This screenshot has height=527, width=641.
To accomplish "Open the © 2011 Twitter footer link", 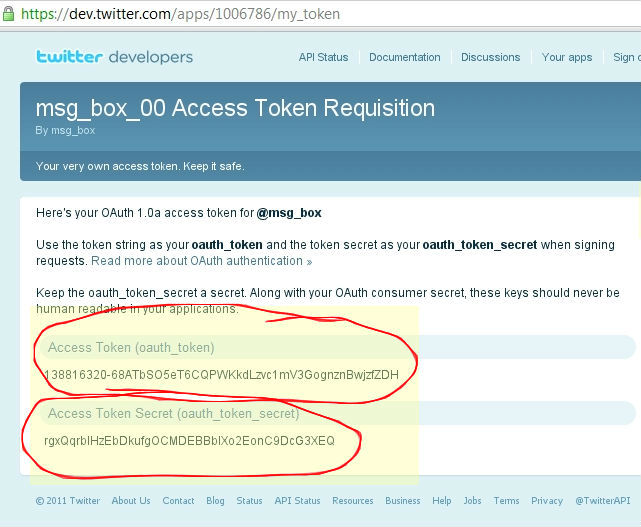I will (x=68, y=500).
